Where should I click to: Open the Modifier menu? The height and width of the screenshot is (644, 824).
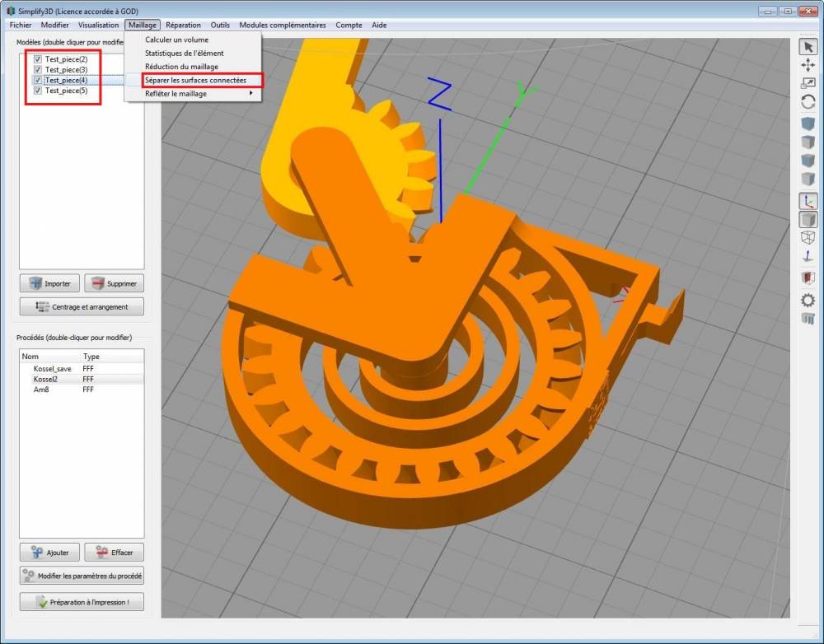[x=54, y=25]
